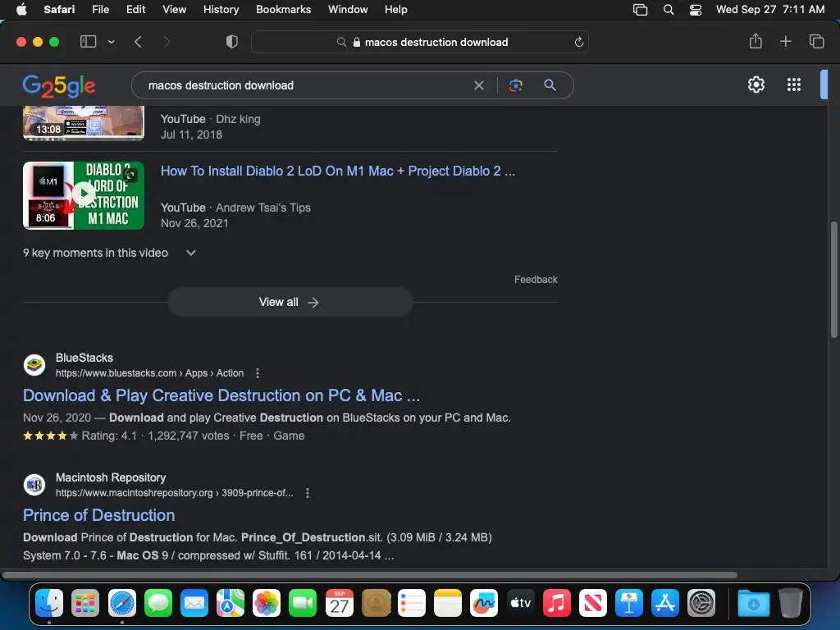The height and width of the screenshot is (630, 840).
Task: Open the Edit menu
Action: pyautogui.click(x=135, y=9)
